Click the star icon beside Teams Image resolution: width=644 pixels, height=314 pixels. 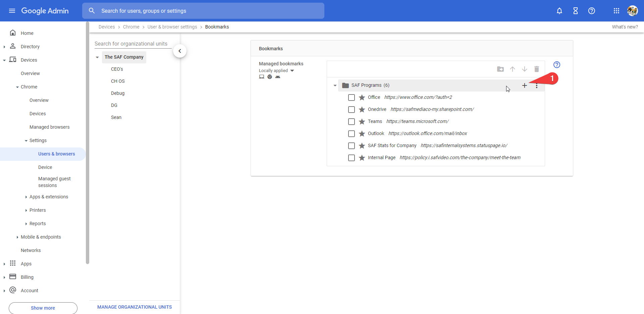pos(362,122)
